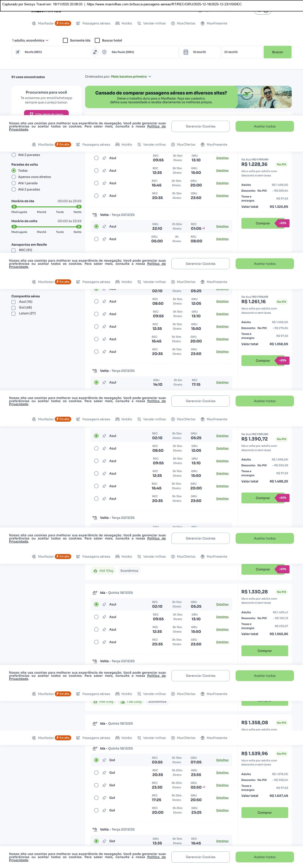Open the Mais baratos primeiro sort dropdown
This screenshot has width=303, height=868.
click(131, 77)
